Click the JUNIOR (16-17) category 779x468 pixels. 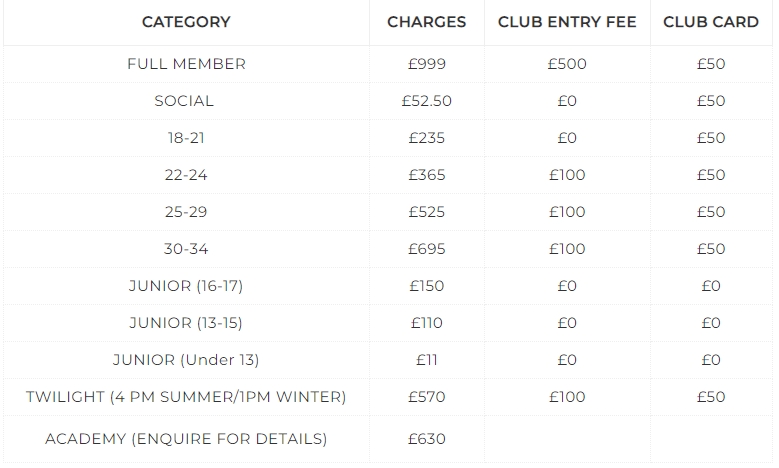tap(186, 286)
